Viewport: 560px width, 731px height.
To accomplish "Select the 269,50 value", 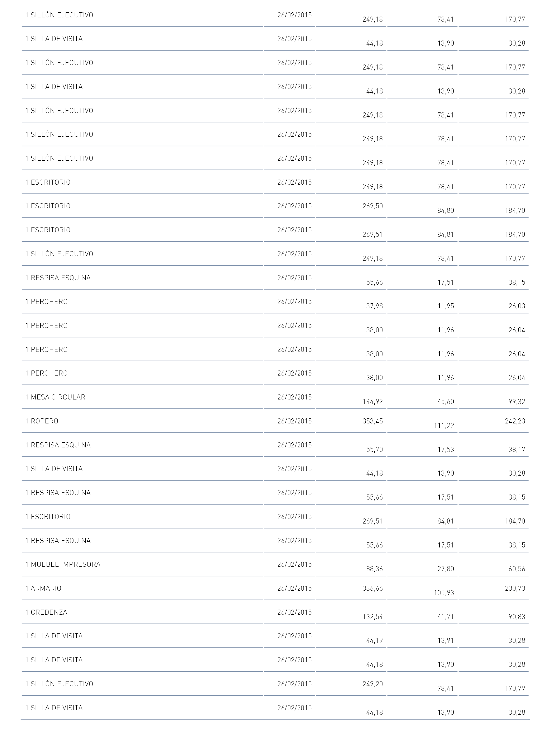I will tap(373, 206).
